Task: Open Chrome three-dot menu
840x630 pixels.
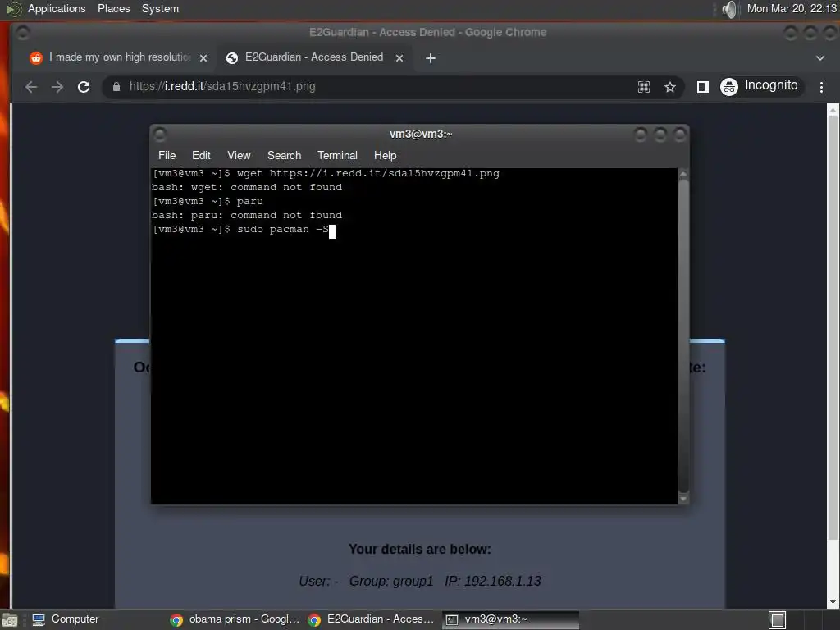Action: pyautogui.click(x=821, y=87)
